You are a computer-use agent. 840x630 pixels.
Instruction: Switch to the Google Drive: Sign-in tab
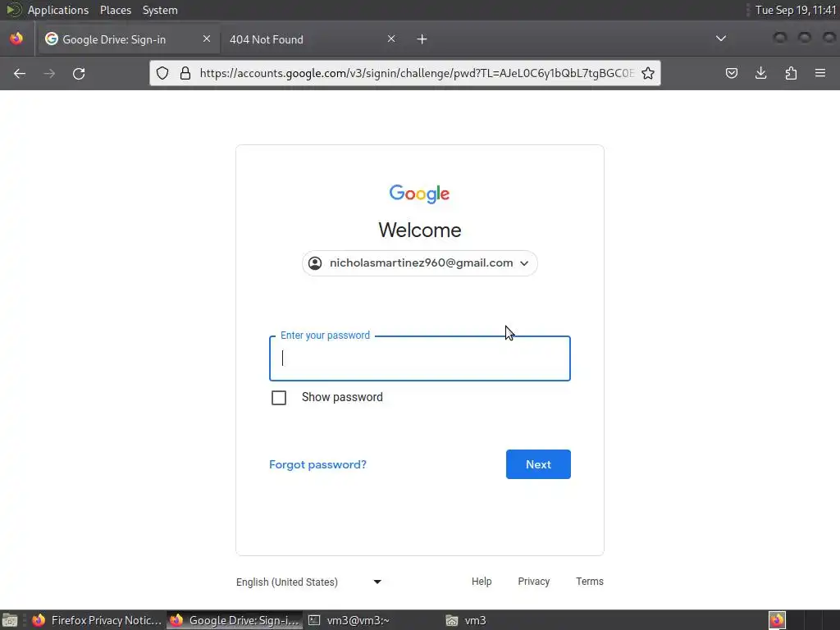pyautogui.click(x=129, y=39)
